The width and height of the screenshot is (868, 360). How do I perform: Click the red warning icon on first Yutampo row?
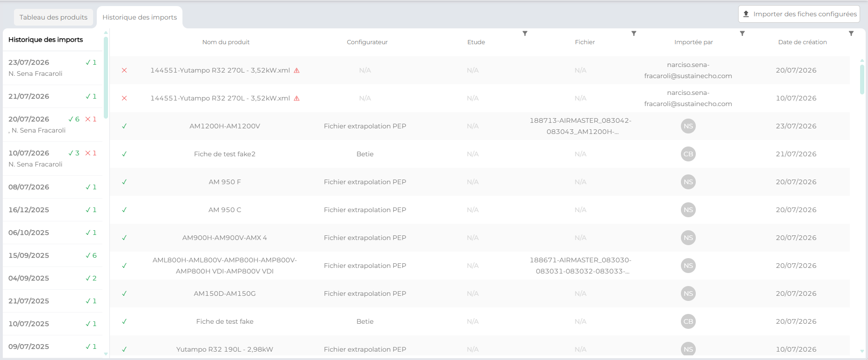pos(296,71)
